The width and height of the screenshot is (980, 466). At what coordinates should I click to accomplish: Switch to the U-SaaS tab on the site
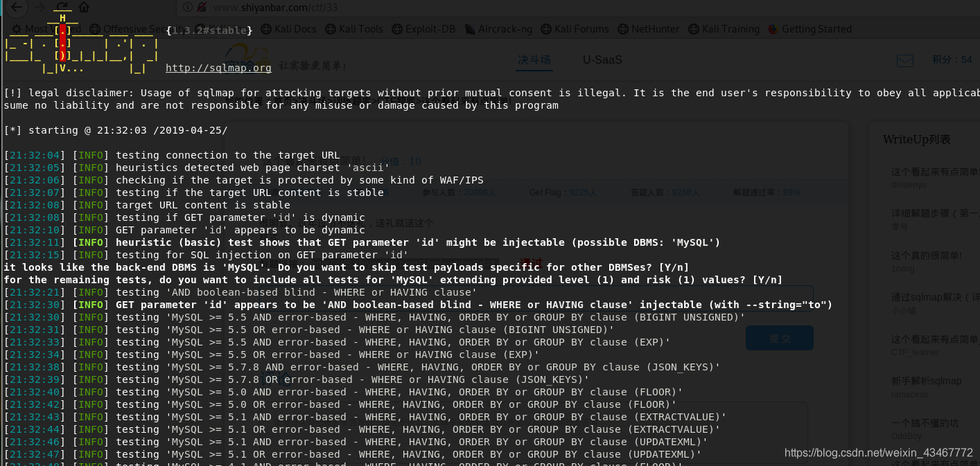602,60
